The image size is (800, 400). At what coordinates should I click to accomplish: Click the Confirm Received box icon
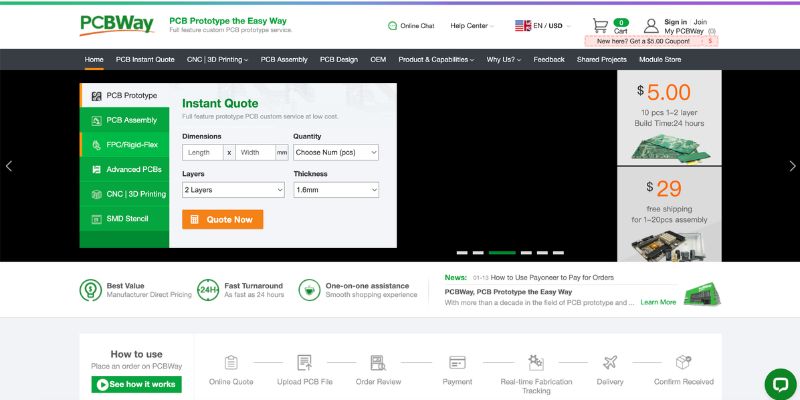pos(684,362)
